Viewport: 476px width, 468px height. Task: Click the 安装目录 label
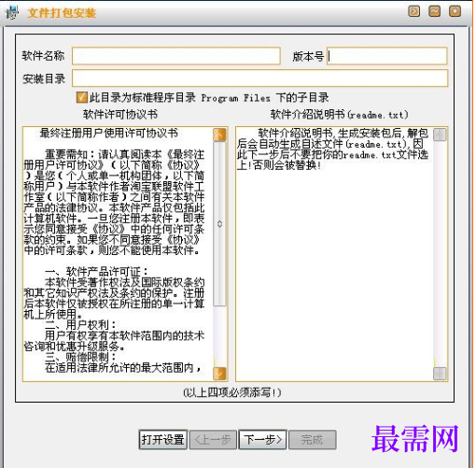(x=44, y=78)
